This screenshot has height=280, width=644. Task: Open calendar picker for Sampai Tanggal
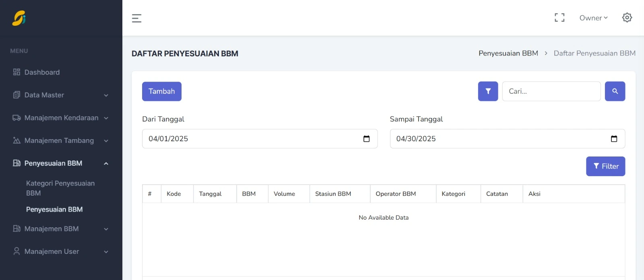tap(614, 139)
